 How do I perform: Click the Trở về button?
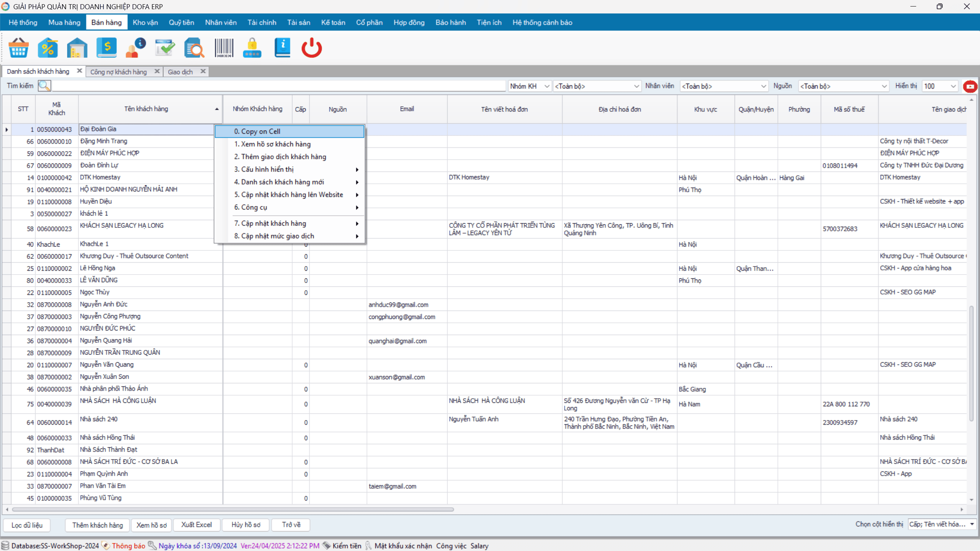click(x=291, y=525)
